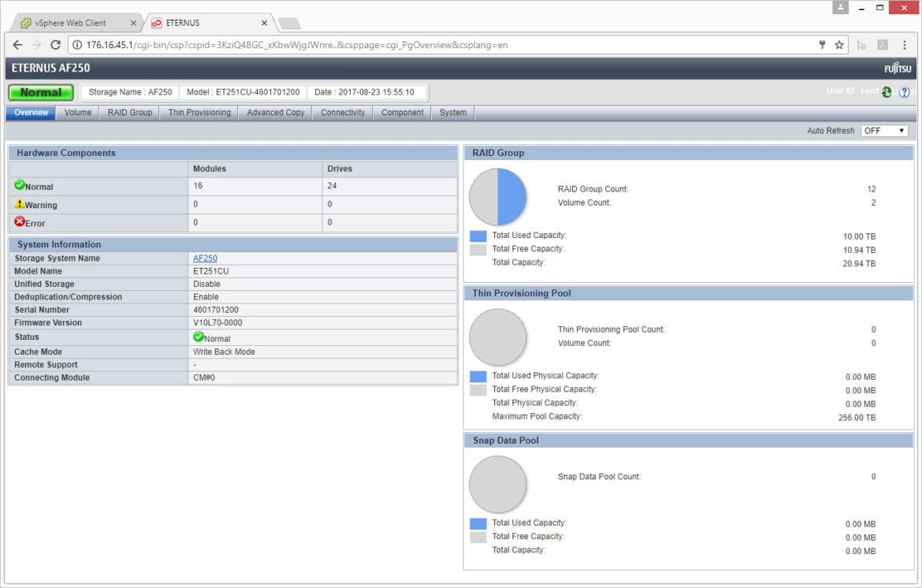This screenshot has height=588, width=922.
Task: Click the ETERNUS refresh globe icon
Action: point(887,91)
